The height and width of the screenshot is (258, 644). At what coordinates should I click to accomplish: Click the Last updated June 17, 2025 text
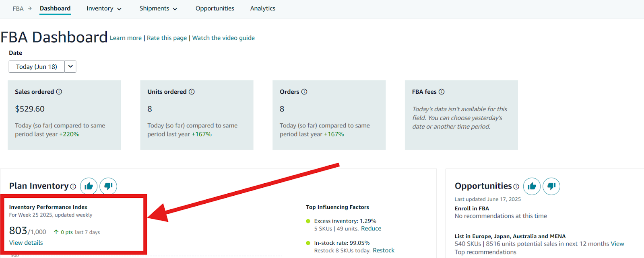point(487,199)
